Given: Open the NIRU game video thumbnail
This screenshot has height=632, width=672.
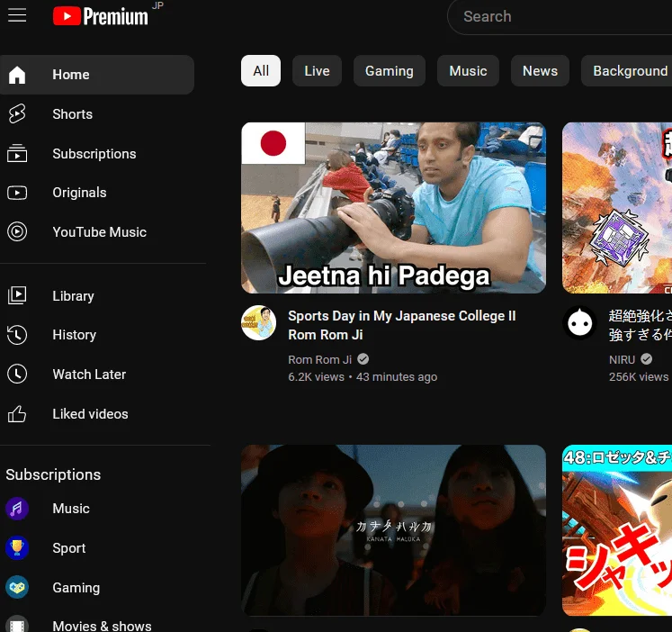Looking at the screenshot, I should pyautogui.click(x=617, y=208).
